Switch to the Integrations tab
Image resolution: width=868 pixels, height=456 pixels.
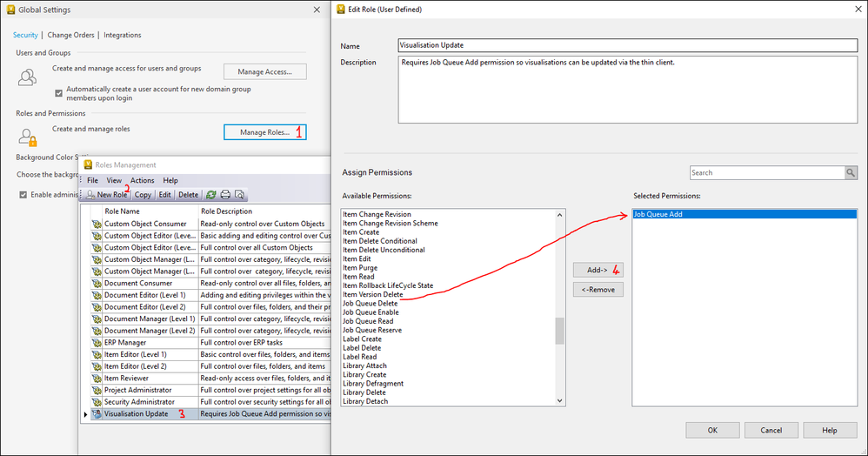[123, 35]
